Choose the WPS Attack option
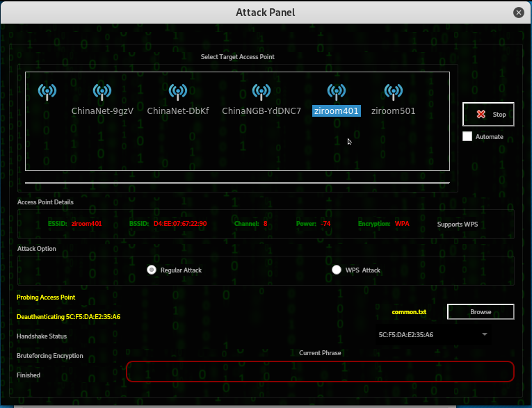This screenshot has height=408, width=532. click(337, 270)
